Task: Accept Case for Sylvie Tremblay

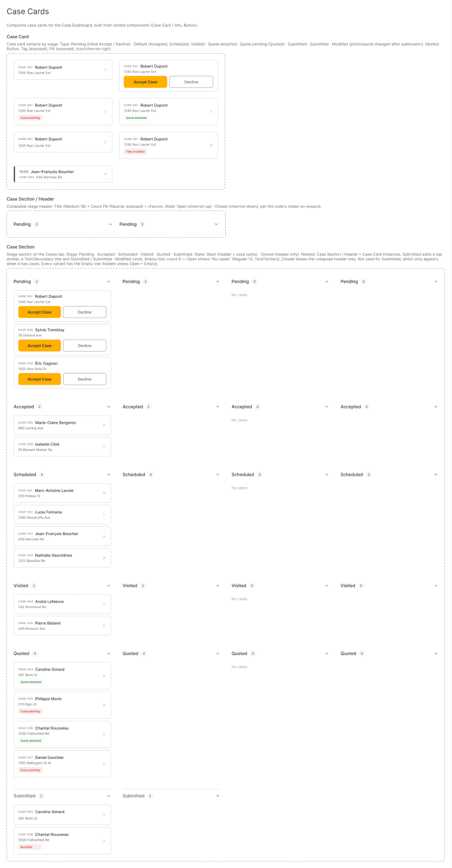Action: click(40, 346)
